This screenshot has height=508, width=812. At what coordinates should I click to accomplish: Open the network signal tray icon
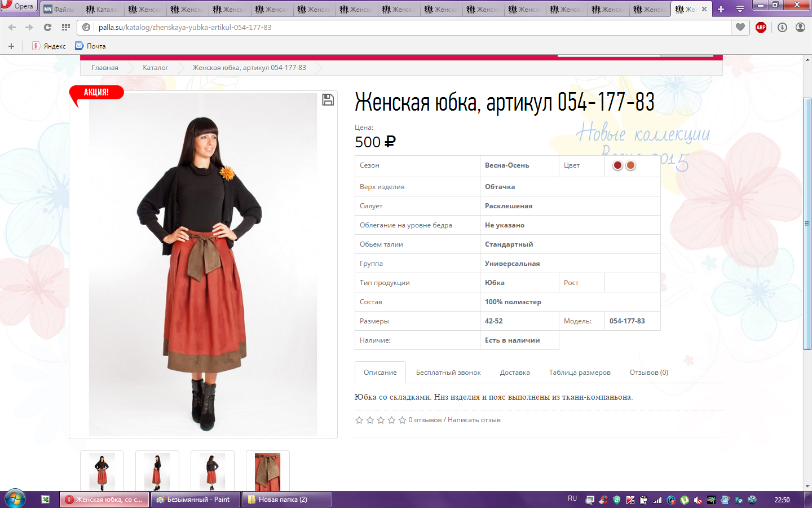tap(657, 500)
